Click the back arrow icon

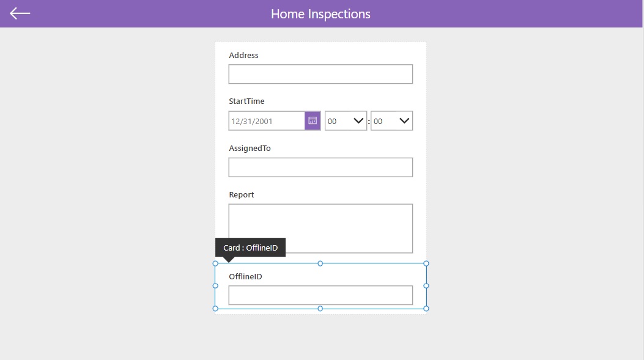pos(20,13)
